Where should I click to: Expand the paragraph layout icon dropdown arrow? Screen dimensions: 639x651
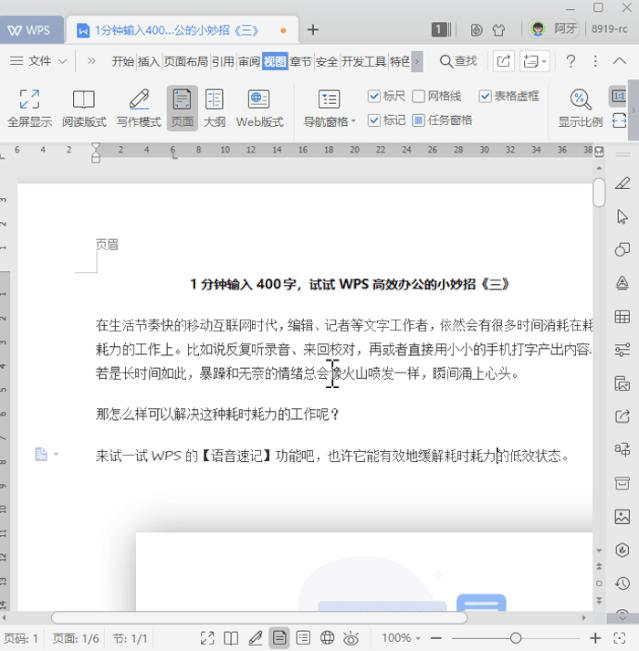pos(56,454)
